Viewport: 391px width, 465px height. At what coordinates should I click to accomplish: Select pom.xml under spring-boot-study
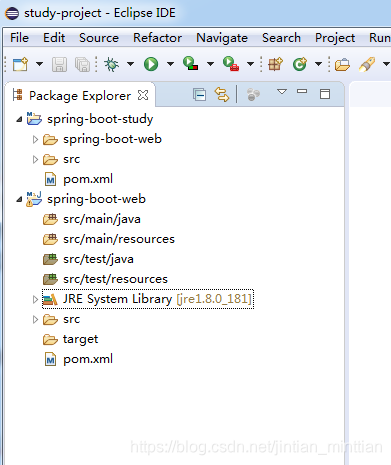(x=88, y=179)
